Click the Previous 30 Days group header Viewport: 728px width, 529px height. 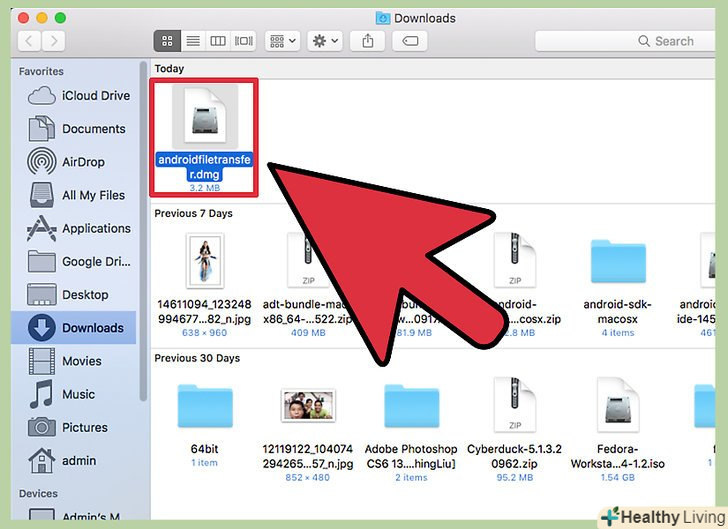pos(197,358)
